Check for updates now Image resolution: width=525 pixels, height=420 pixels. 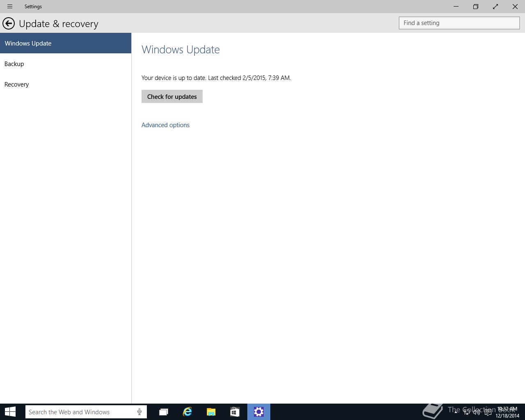[172, 96]
